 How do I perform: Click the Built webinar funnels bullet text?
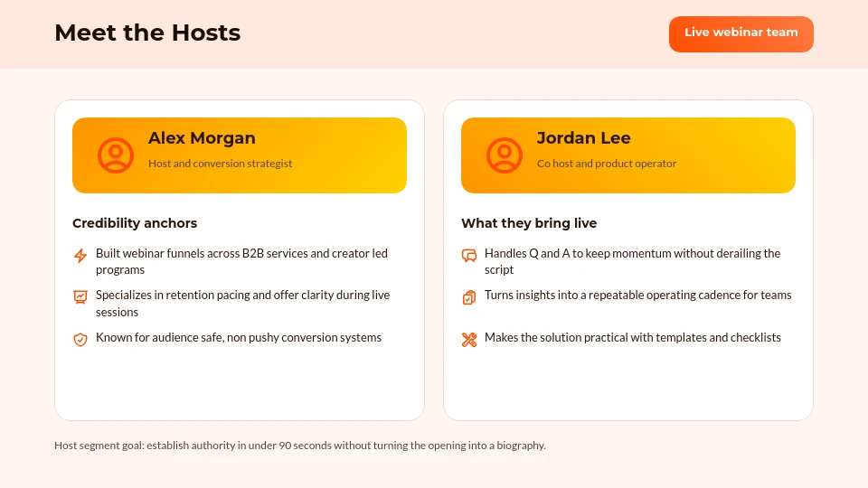[241, 261]
